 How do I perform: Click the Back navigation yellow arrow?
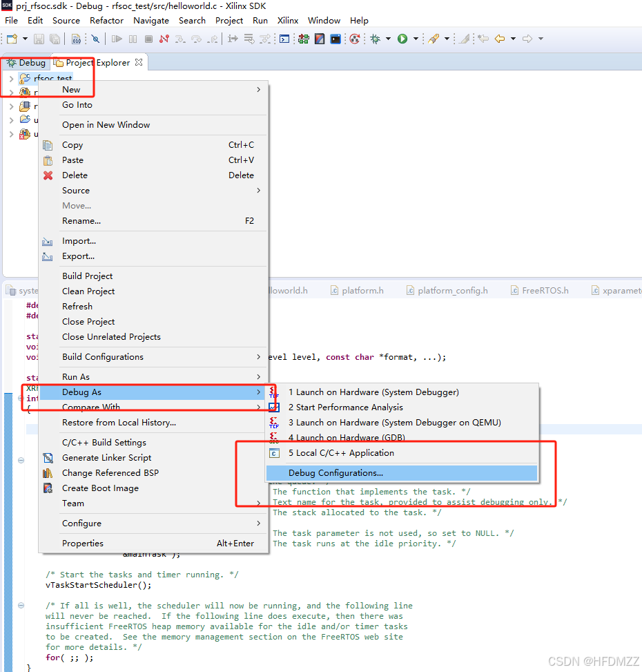[x=500, y=39]
